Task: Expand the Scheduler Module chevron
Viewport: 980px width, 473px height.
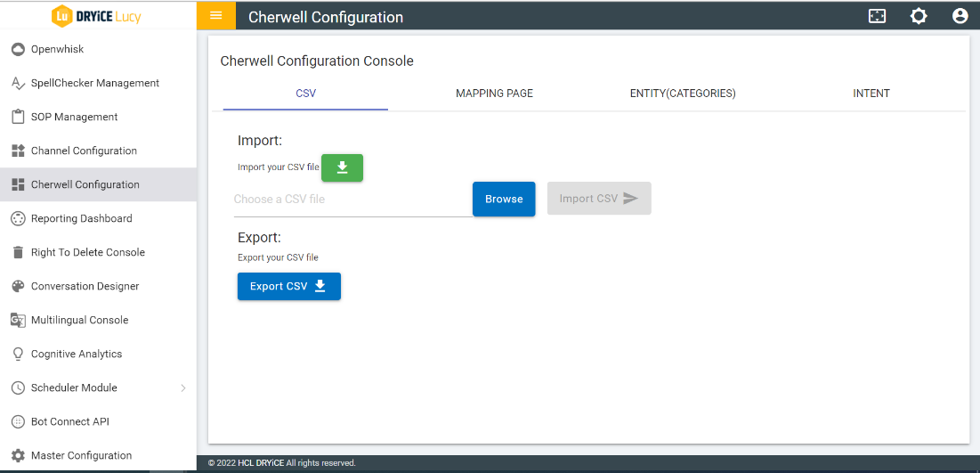Action: pyautogui.click(x=183, y=387)
